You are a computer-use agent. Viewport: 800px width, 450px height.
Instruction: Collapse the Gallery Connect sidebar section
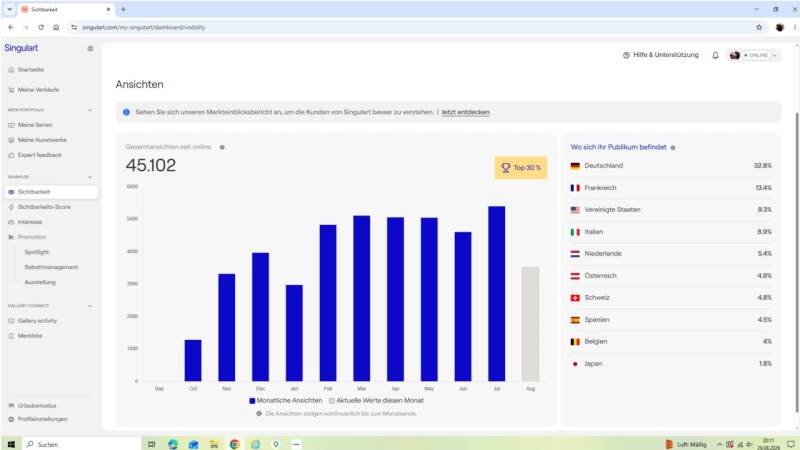[x=90, y=306]
